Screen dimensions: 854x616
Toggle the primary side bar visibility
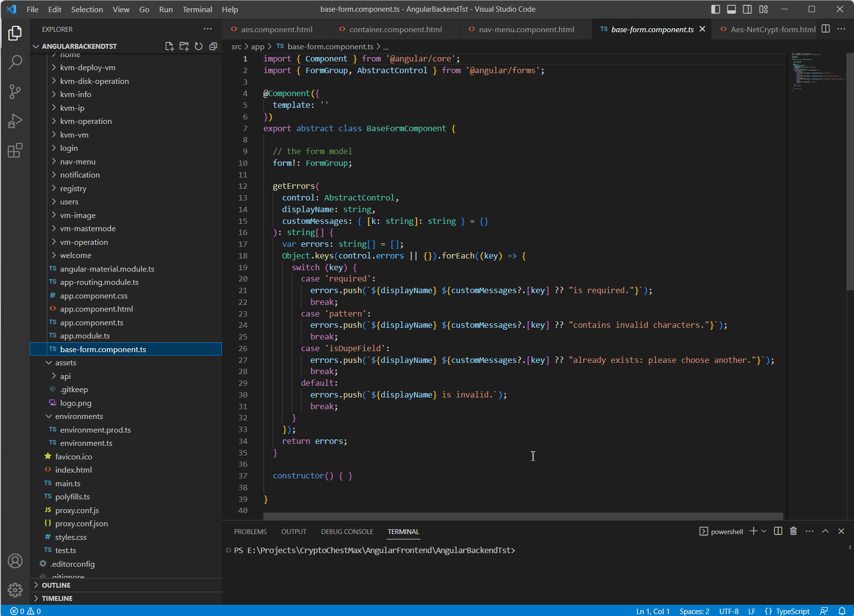(715, 9)
